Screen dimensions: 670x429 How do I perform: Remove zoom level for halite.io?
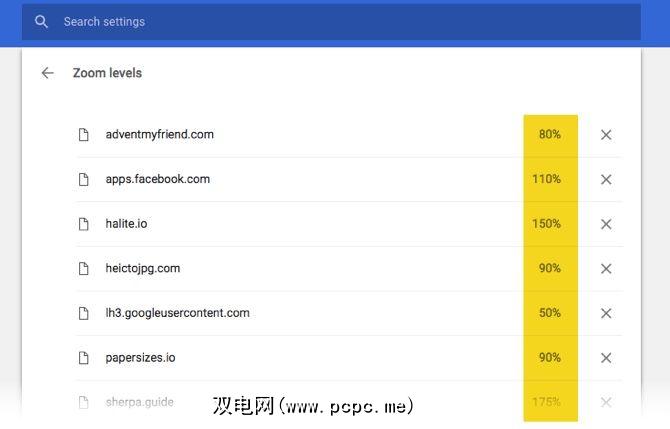pyautogui.click(x=606, y=224)
